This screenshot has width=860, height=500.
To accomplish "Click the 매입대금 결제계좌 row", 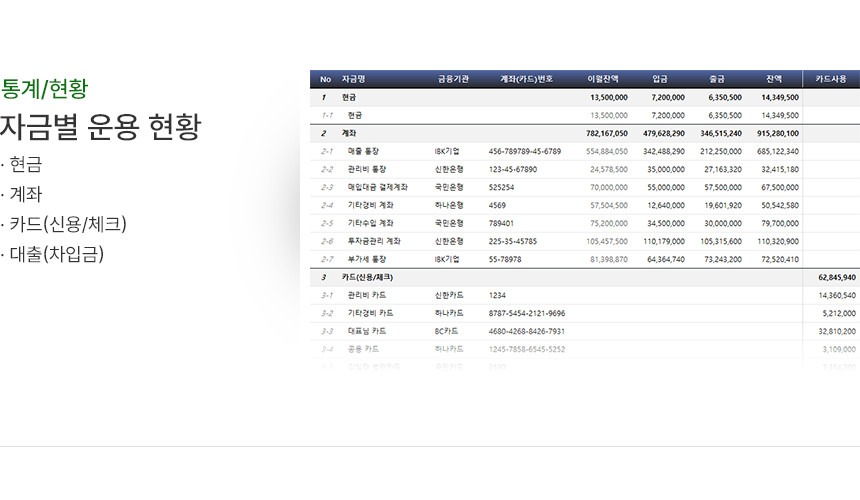I will (378, 187).
